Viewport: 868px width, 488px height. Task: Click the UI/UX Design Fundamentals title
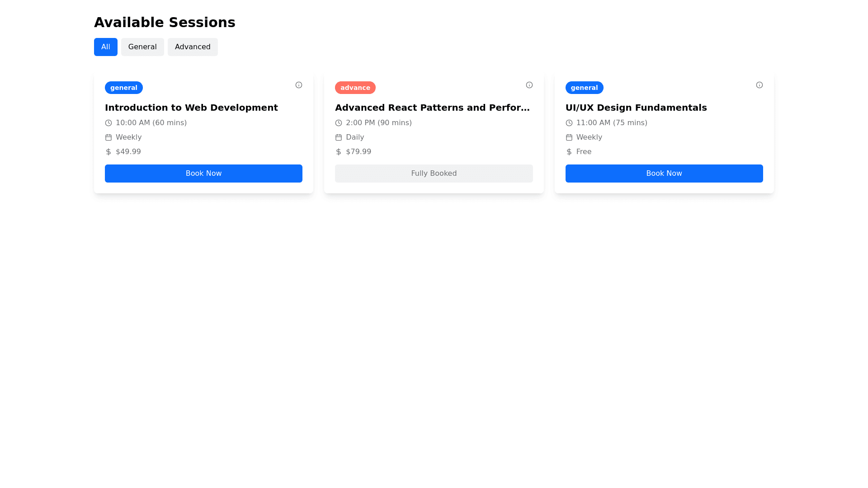[636, 108]
